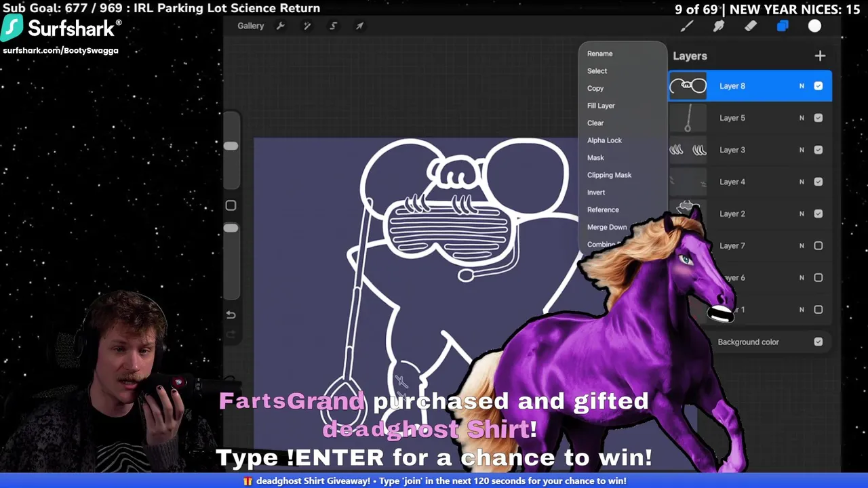Viewport: 868px width, 488px height.
Task: Choose Mask from layer menu
Action: pos(595,157)
